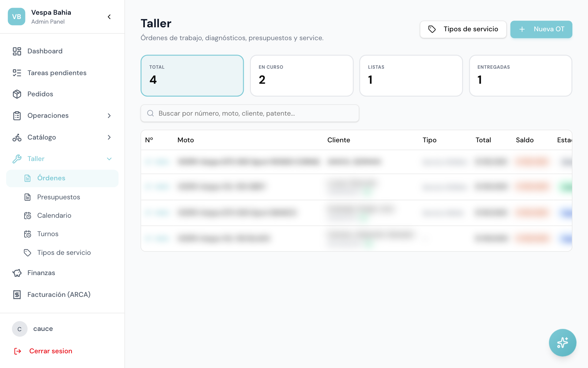The height and width of the screenshot is (368, 588).
Task: Filter by ENTREGADAS card
Action: pyautogui.click(x=521, y=76)
